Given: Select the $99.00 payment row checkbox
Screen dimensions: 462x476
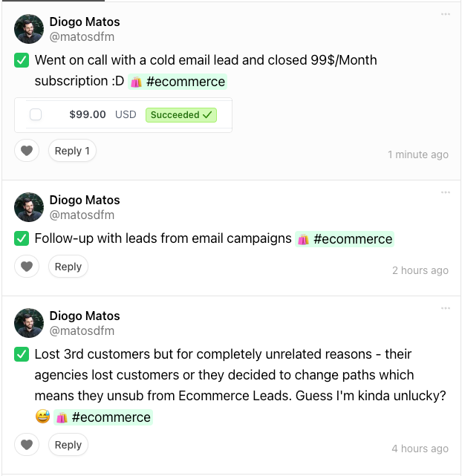Looking at the screenshot, I should pyautogui.click(x=36, y=115).
